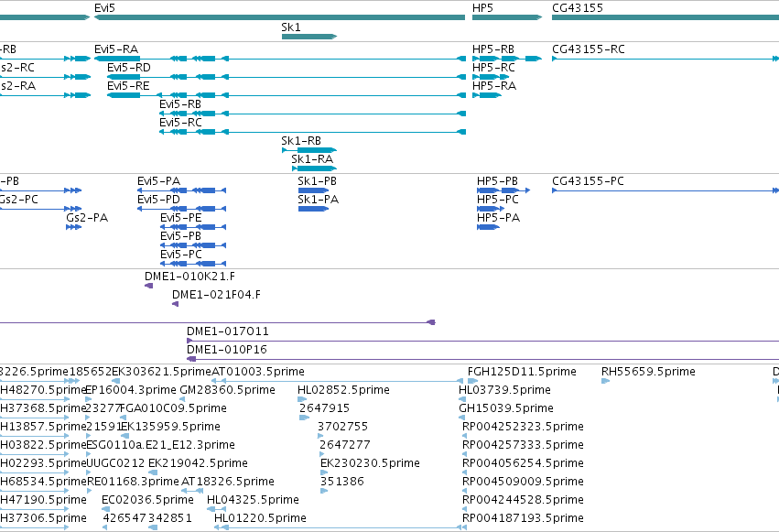Select the Sk1 gene bar

[x=309, y=37]
